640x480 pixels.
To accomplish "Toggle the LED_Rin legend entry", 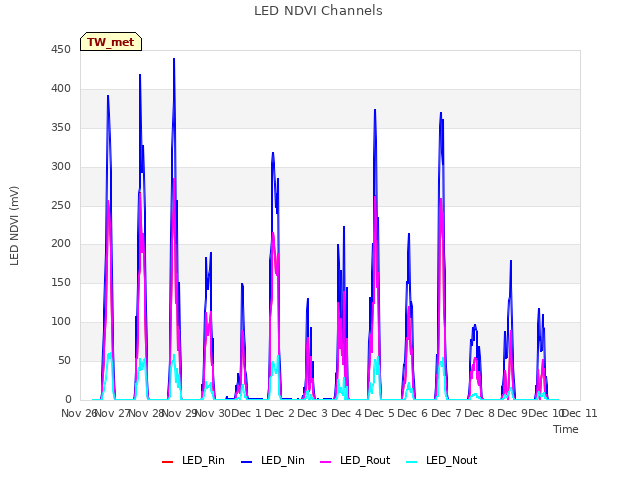I will click(x=193, y=460).
